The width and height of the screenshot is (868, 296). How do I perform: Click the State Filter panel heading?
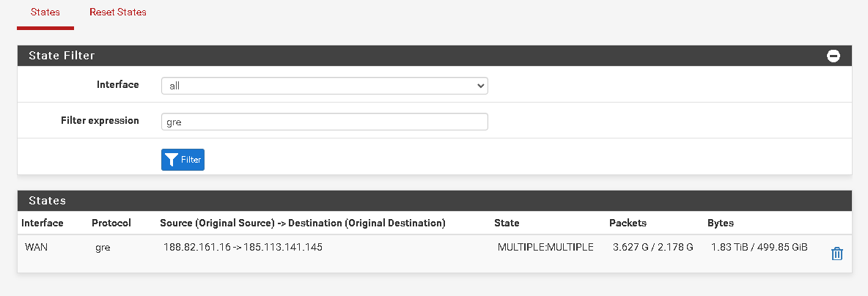[435, 56]
